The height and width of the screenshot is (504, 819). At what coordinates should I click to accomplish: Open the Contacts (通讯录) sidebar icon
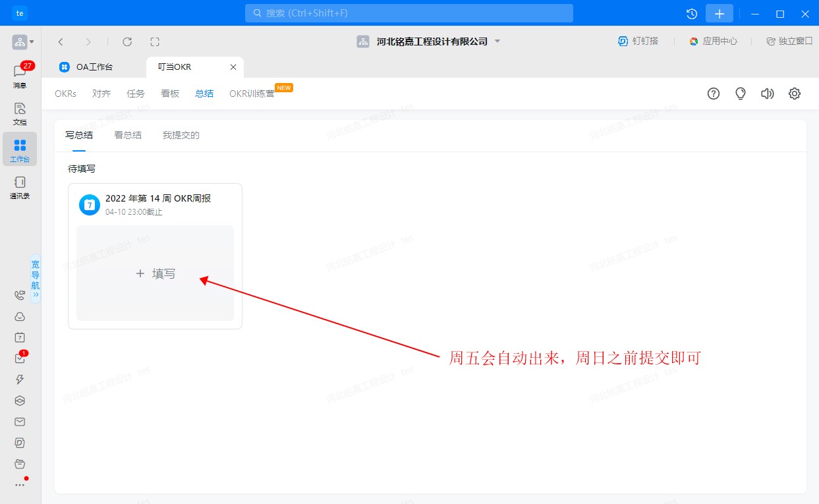pos(20,186)
